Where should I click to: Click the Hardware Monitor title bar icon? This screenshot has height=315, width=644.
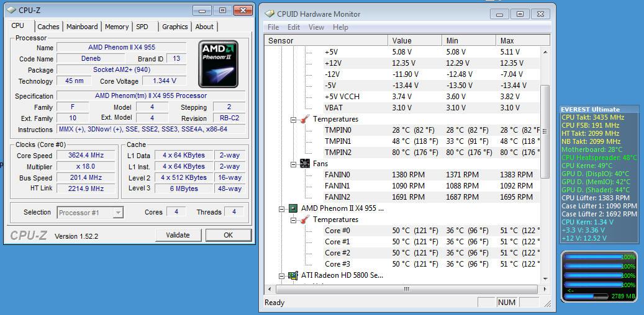point(270,14)
